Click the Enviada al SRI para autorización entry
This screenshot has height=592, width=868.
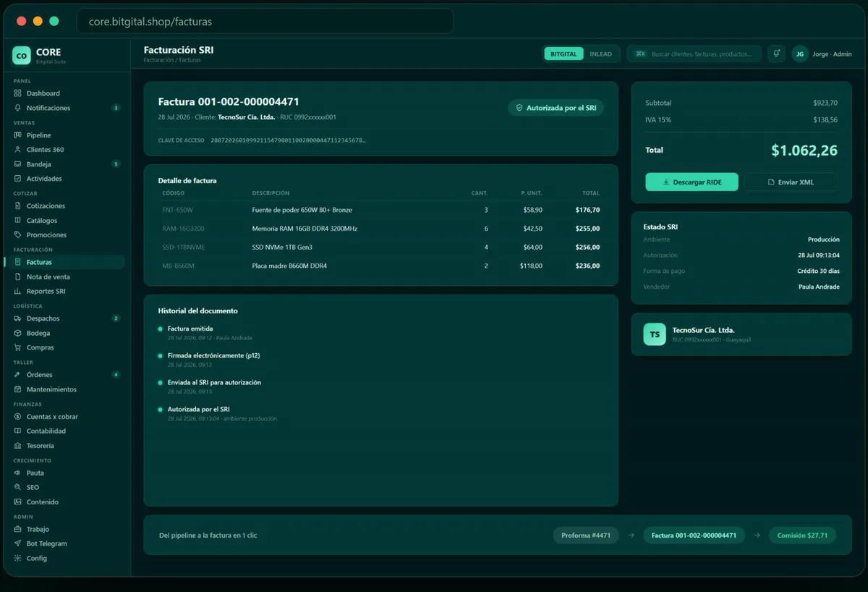coord(214,382)
